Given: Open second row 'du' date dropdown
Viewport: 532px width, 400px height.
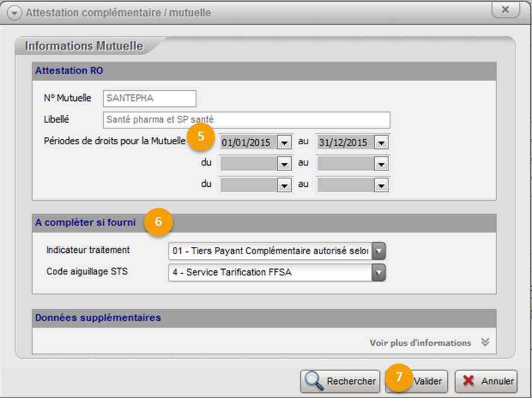Looking at the screenshot, I should (x=284, y=163).
